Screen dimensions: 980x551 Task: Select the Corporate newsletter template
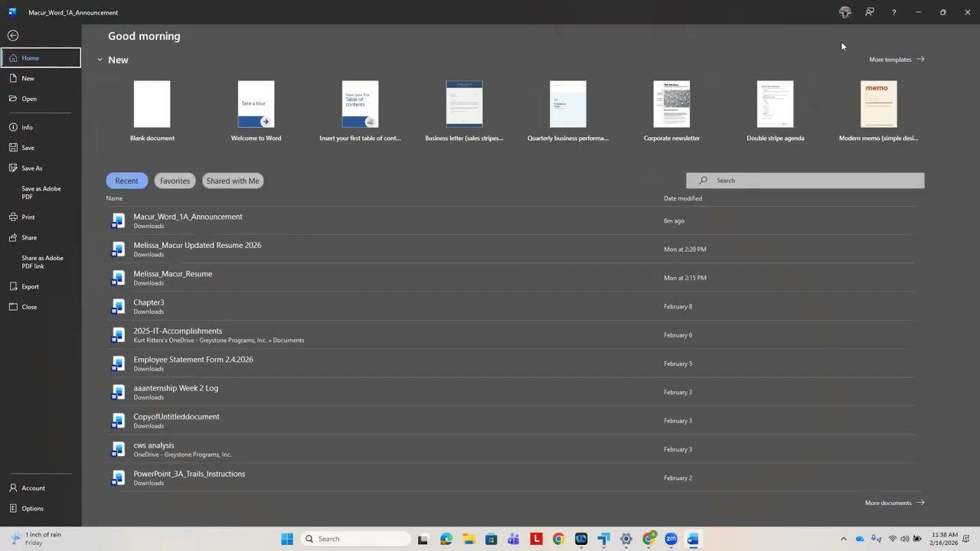671,111
